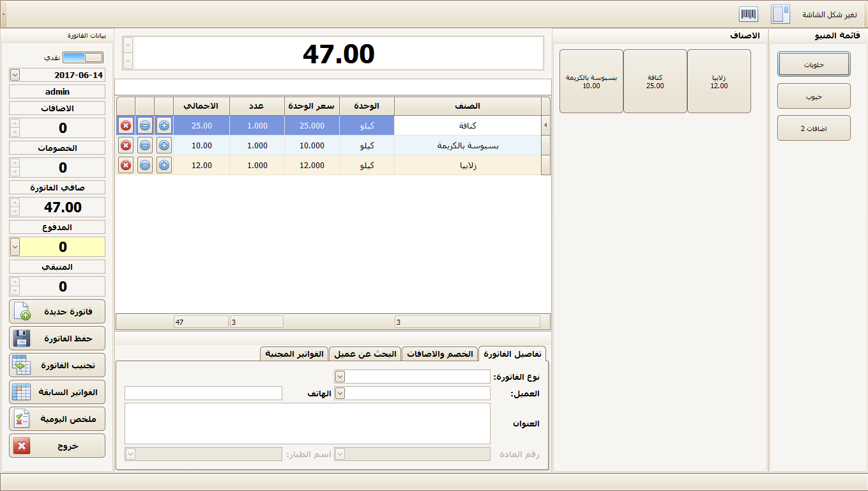Open the الفواتير المجنبة tab
Screen dimensions: 868x491
click(294, 354)
